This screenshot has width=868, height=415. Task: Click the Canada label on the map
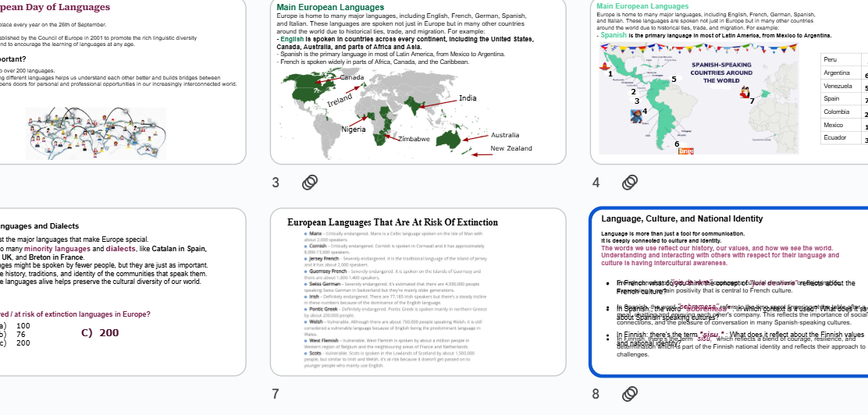pos(351,77)
